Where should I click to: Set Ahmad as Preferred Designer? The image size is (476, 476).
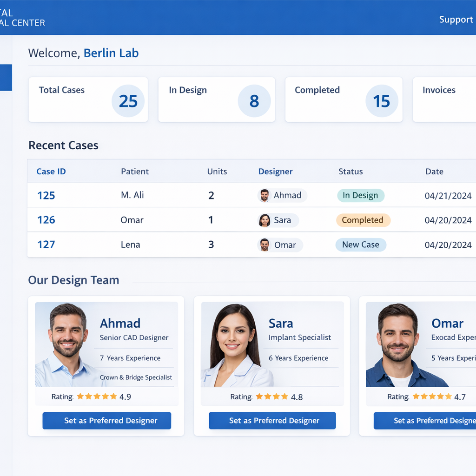pyautogui.click(x=107, y=421)
